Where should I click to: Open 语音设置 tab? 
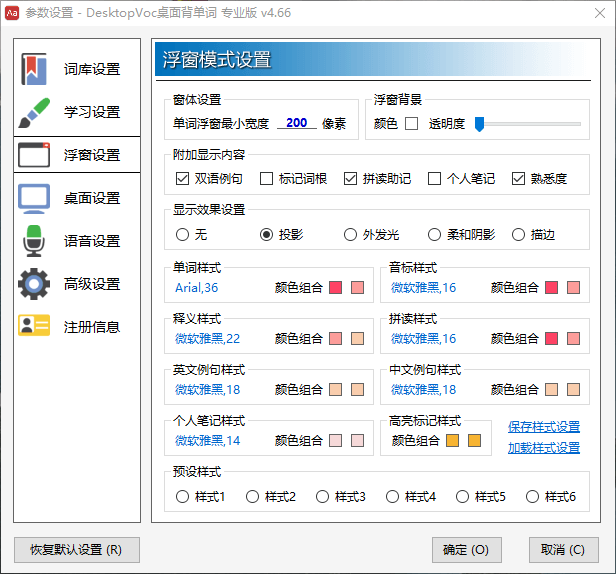pyautogui.click(x=77, y=241)
